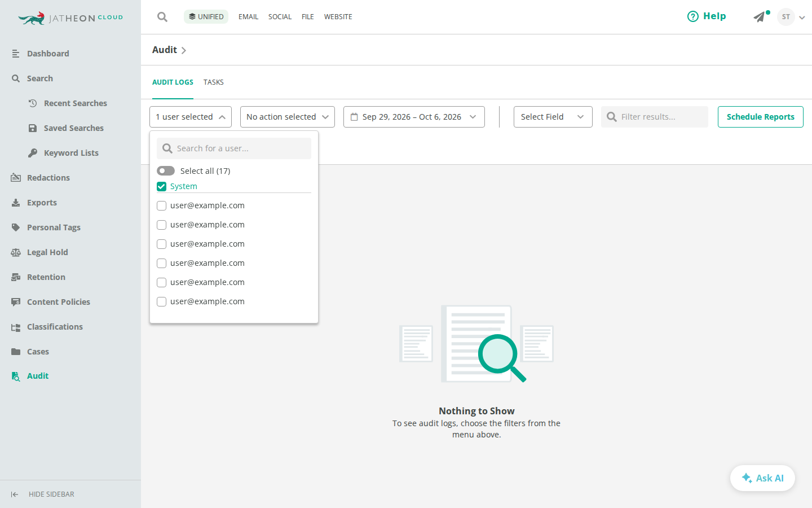This screenshot has width=812, height=508.
Task: Open the Recent Searches sidebar link
Action: pyautogui.click(x=76, y=103)
